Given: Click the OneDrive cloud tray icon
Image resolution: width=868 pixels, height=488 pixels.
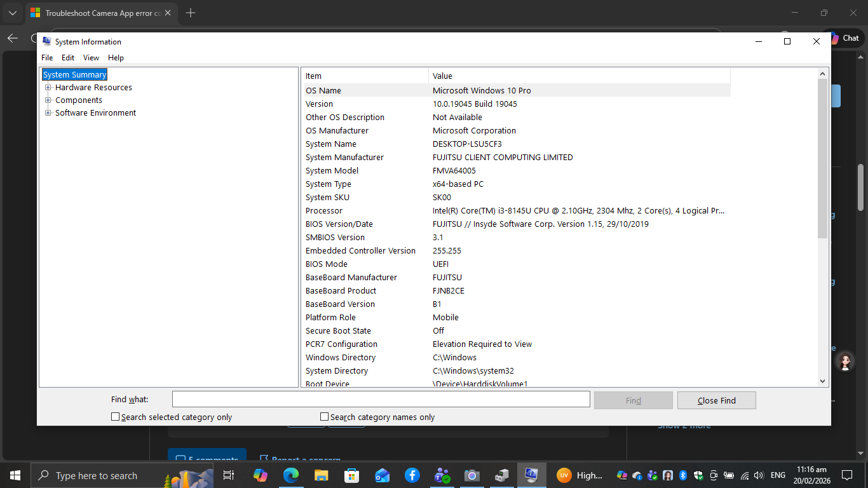Looking at the screenshot, I should tap(637, 475).
